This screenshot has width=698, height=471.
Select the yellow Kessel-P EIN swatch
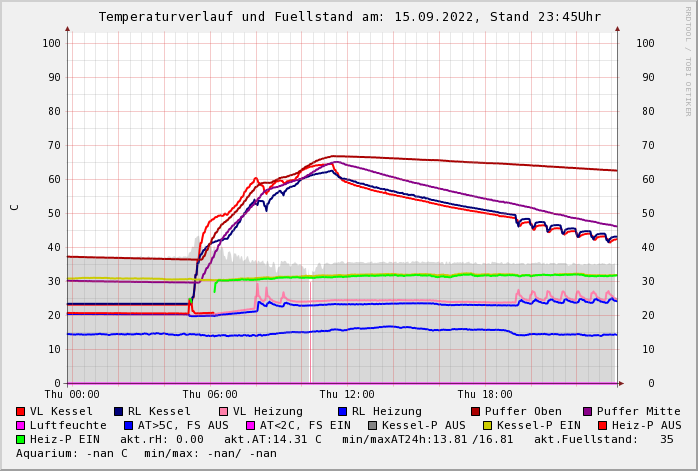[487, 426]
